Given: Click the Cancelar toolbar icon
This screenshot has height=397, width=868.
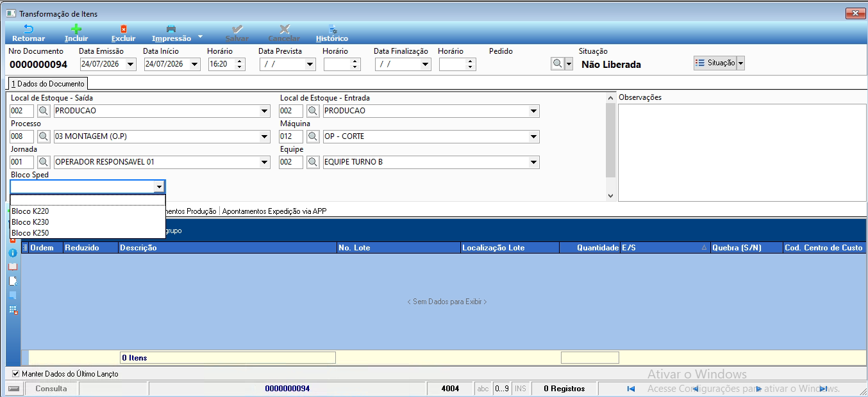Looking at the screenshot, I should click(x=284, y=33).
